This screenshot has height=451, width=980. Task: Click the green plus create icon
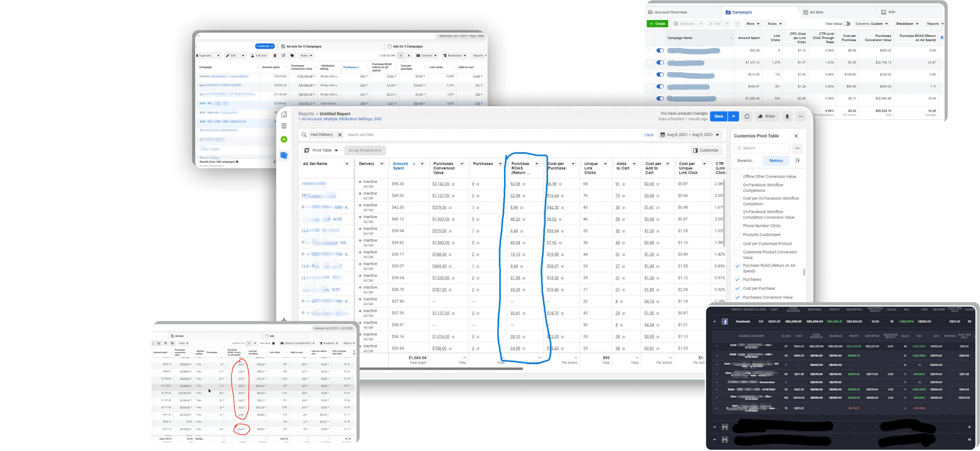click(x=284, y=139)
